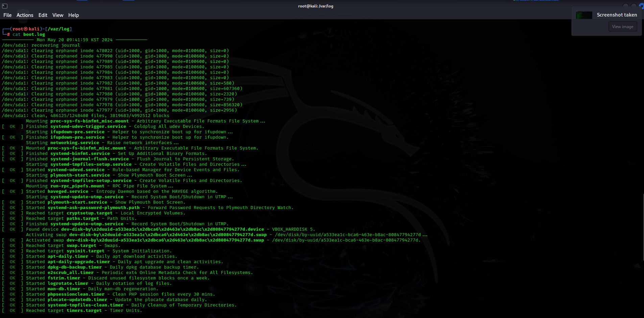
Task: Click the 'timers.target' text on the last line
Action: click(x=84, y=311)
